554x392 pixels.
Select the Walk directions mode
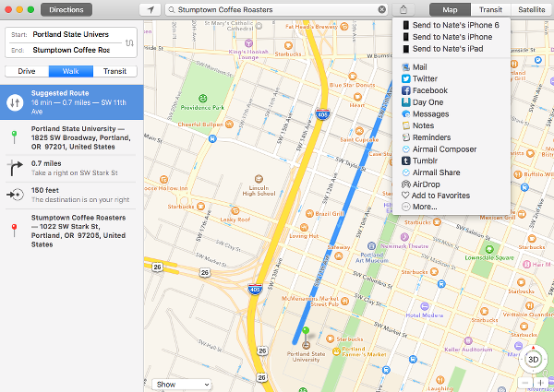(x=71, y=71)
